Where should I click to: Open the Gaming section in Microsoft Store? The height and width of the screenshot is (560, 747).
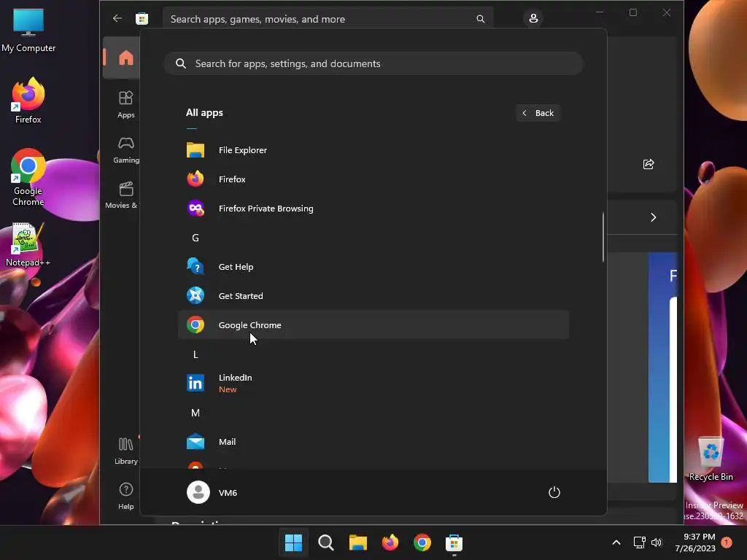click(x=125, y=150)
